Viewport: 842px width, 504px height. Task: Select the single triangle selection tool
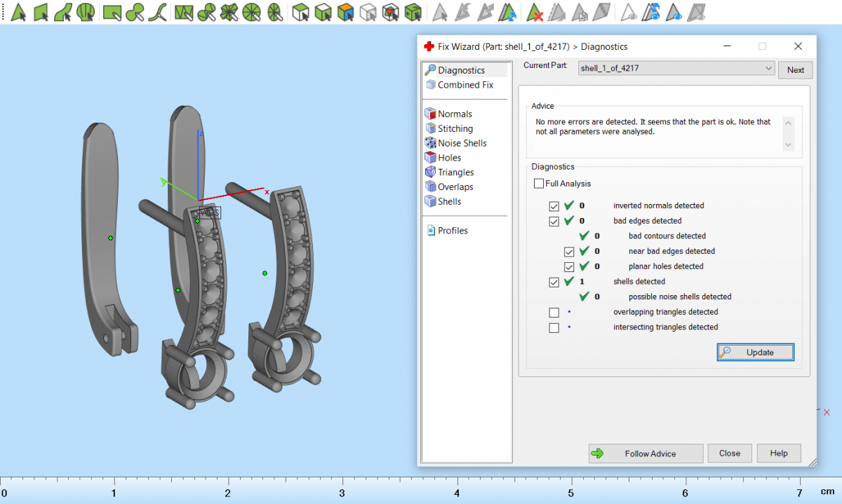18,12
